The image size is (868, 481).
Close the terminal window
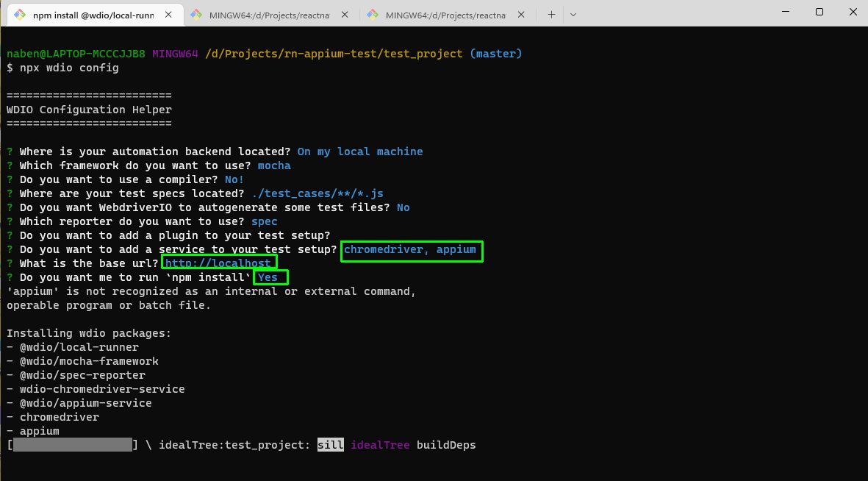pos(853,12)
